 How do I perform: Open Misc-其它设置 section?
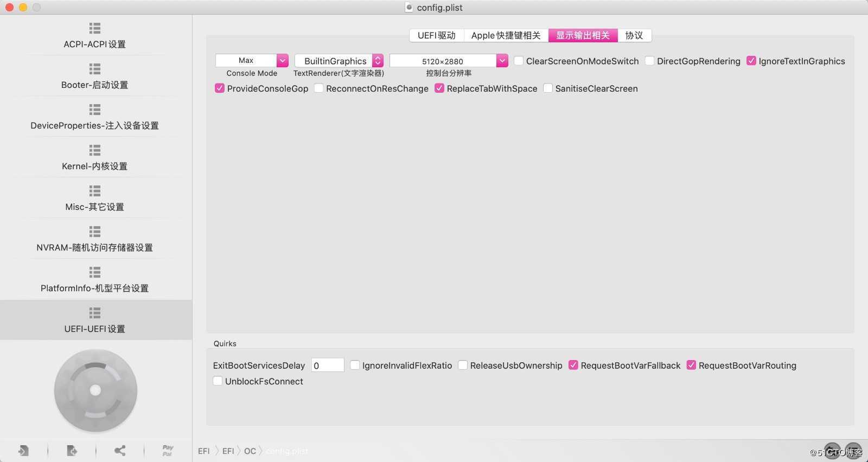click(95, 198)
